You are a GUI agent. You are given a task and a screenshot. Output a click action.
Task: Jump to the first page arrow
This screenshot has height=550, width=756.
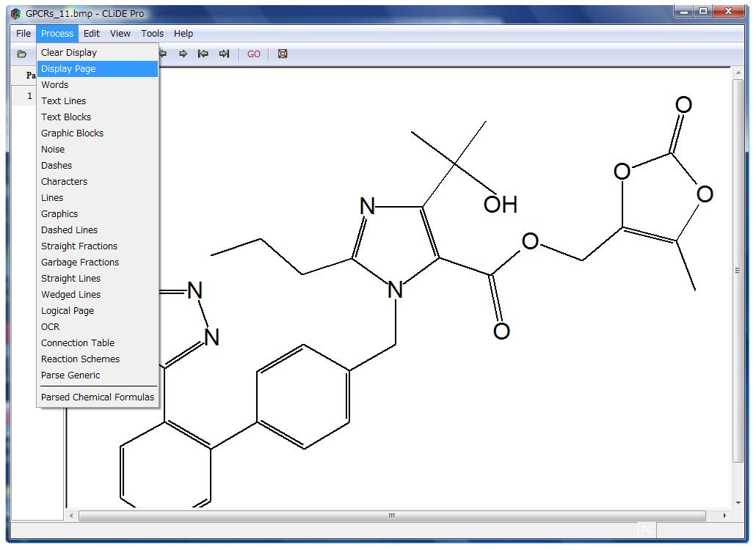[x=203, y=54]
